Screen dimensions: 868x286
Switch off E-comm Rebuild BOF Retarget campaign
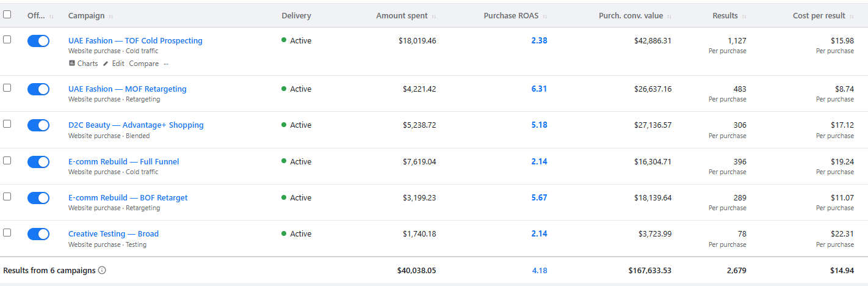38,198
